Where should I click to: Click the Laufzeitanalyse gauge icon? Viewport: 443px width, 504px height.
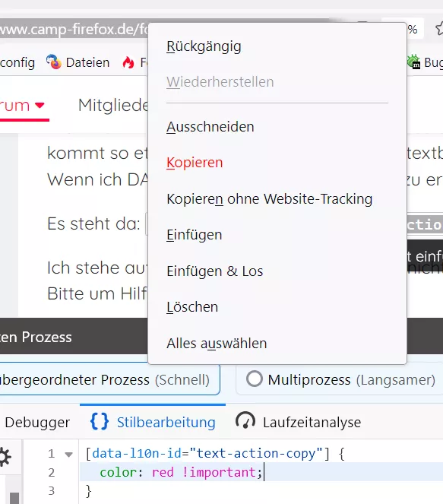coord(245,420)
